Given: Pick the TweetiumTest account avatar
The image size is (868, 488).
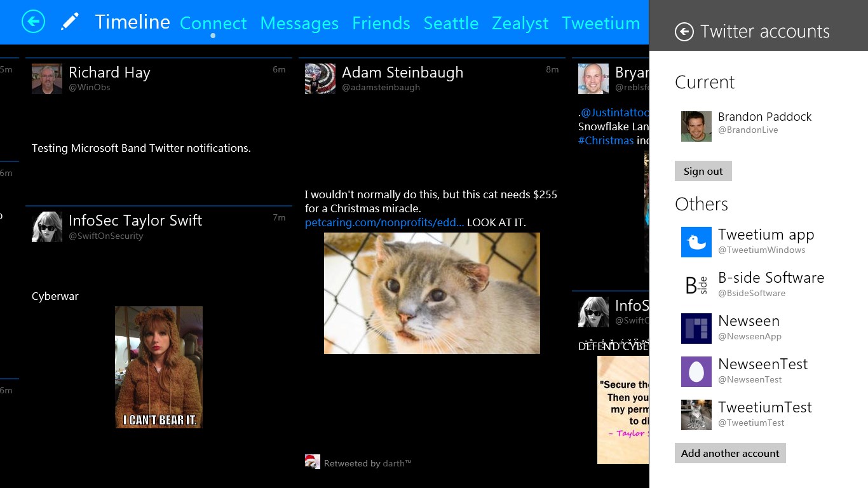Looking at the screenshot, I should (696, 415).
